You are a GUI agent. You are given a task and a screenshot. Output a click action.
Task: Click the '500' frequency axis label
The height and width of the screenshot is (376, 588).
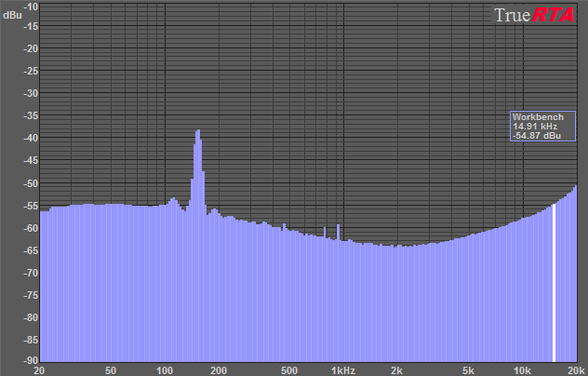click(x=289, y=370)
